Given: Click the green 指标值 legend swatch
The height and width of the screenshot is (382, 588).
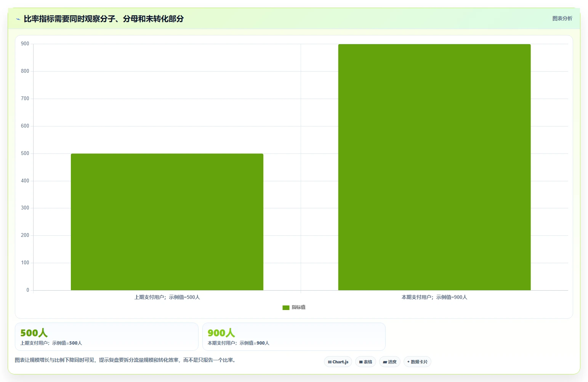Looking at the screenshot, I should pyautogui.click(x=286, y=308).
